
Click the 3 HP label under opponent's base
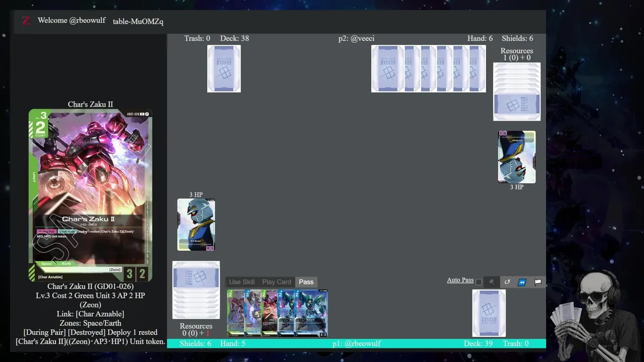point(517,187)
